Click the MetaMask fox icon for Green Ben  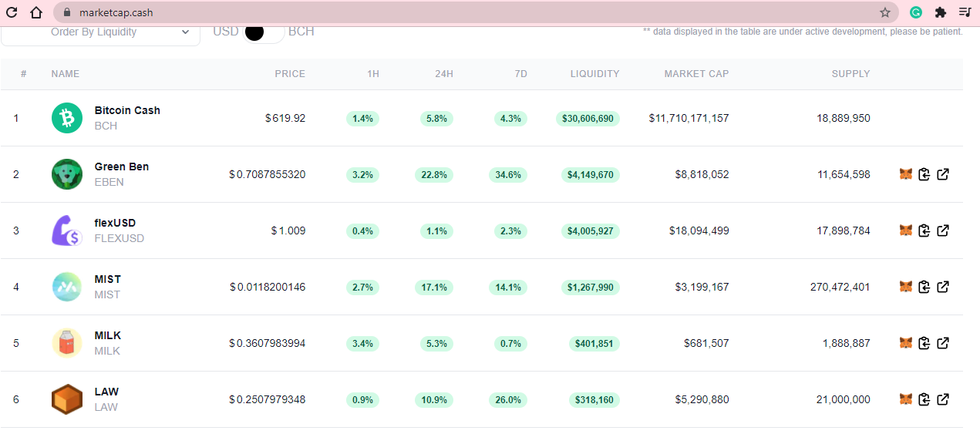(x=906, y=174)
